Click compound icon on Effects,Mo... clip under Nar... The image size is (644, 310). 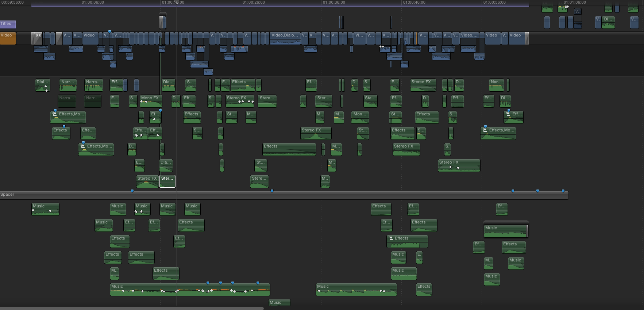pyautogui.click(x=485, y=130)
